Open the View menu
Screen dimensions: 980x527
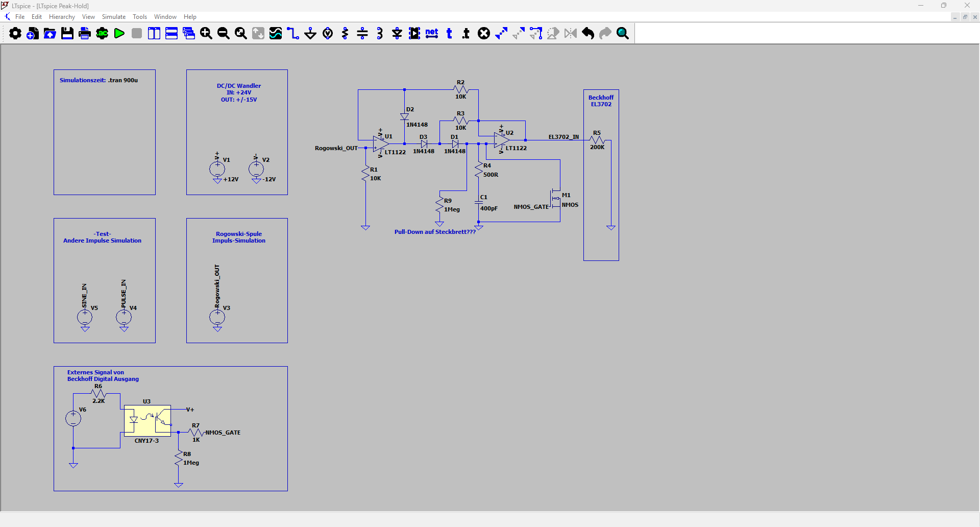[x=88, y=17]
